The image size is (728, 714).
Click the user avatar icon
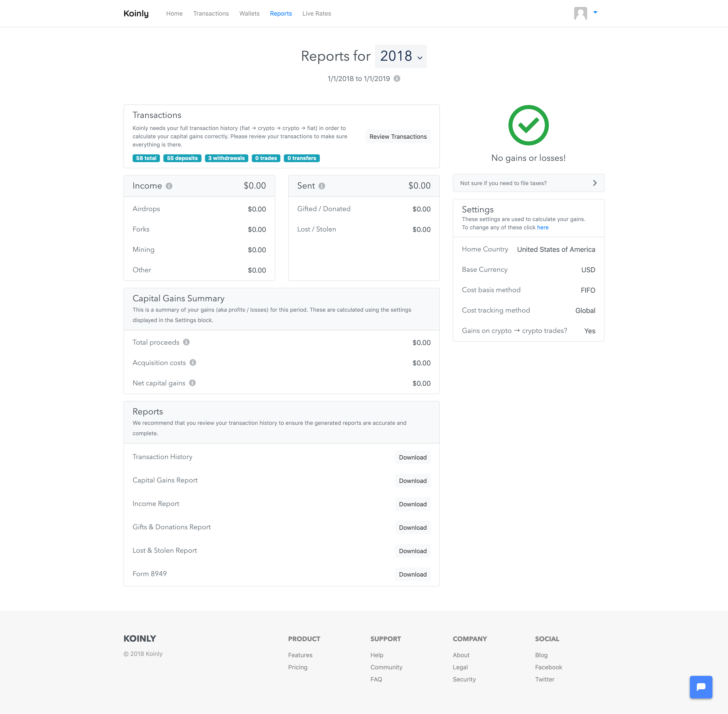pos(580,13)
